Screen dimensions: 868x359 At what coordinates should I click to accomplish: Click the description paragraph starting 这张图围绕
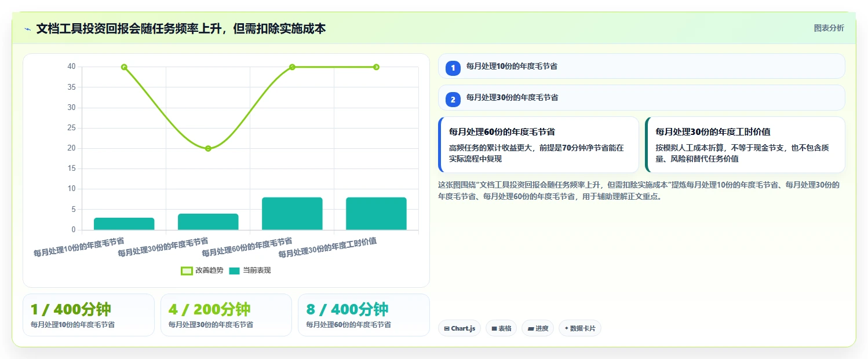point(640,191)
